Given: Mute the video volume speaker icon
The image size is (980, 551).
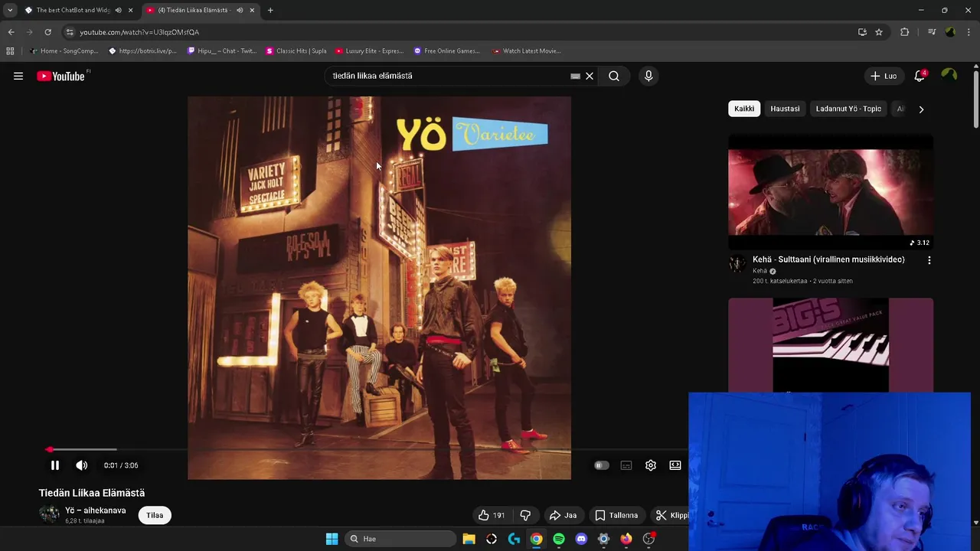Looking at the screenshot, I should coord(82,465).
